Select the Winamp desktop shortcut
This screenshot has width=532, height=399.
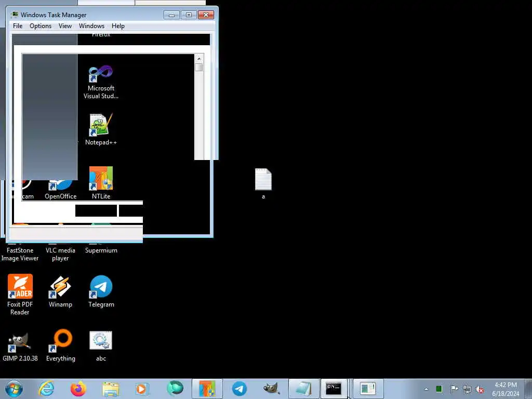60,287
